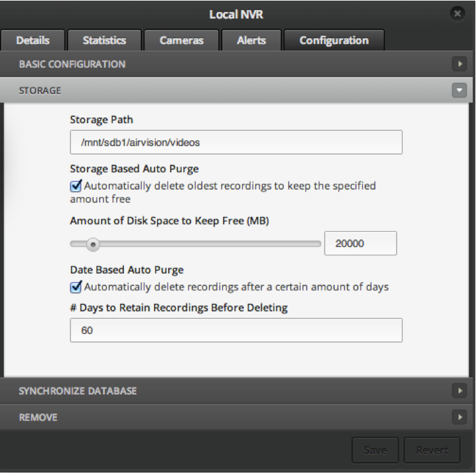Click the Configuration tab
This screenshot has height=473, width=476.
tap(334, 40)
